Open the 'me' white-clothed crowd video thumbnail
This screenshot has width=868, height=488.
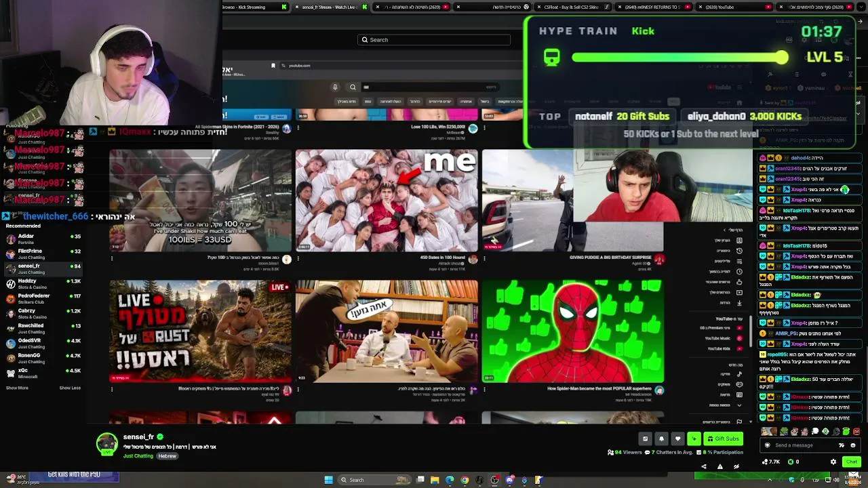(x=387, y=201)
